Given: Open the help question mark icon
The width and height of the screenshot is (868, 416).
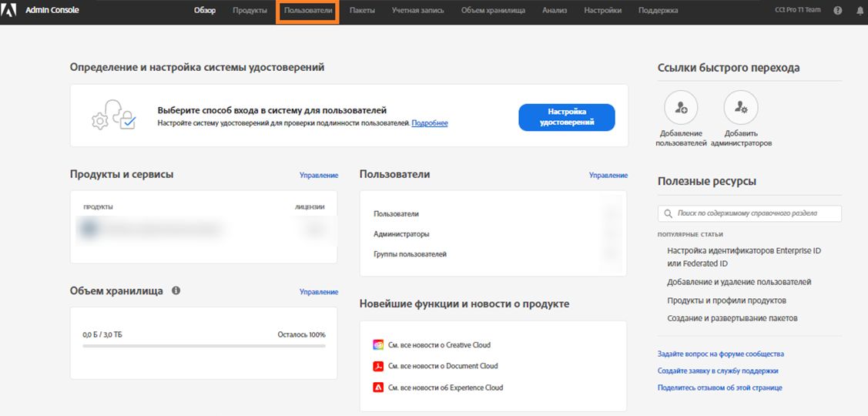Looking at the screenshot, I should point(837,11).
